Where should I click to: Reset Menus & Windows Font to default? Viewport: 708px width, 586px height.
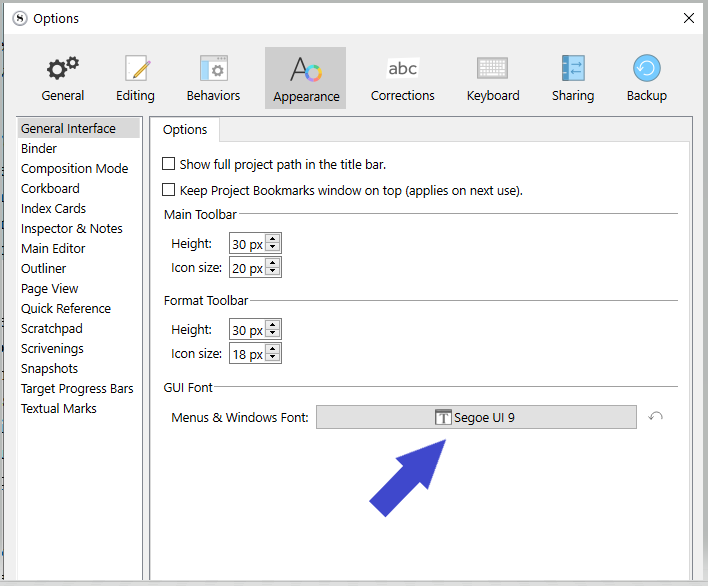(x=656, y=417)
